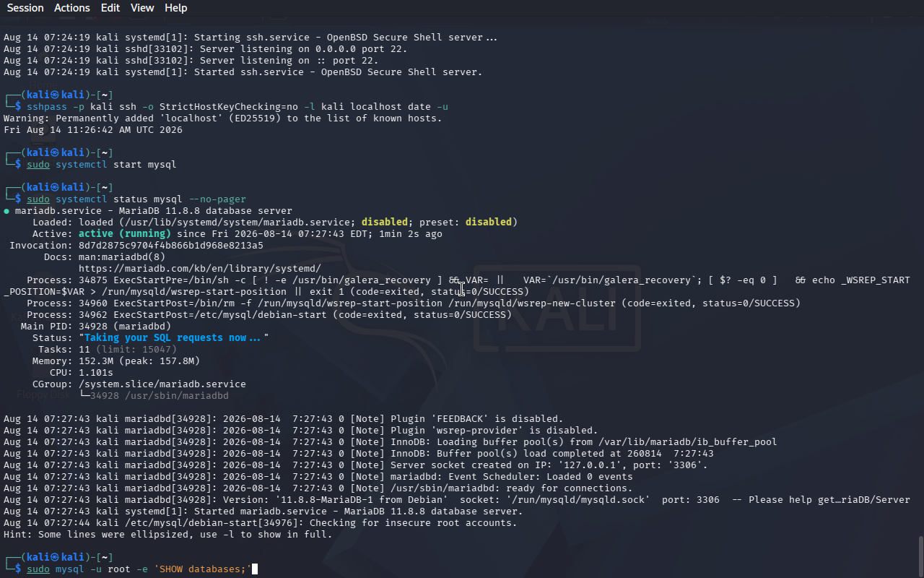
Task: Click the 'mariadb.service - MariaDB 11.8.8 database server' header
Action: [154, 211]
